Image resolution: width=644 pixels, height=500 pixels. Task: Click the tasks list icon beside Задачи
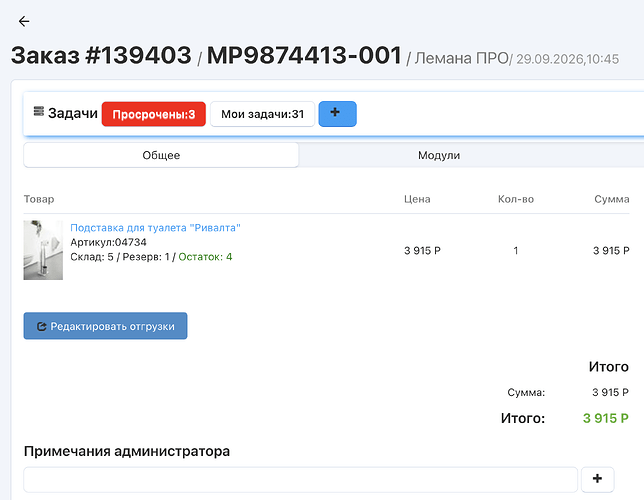[39, 111]
